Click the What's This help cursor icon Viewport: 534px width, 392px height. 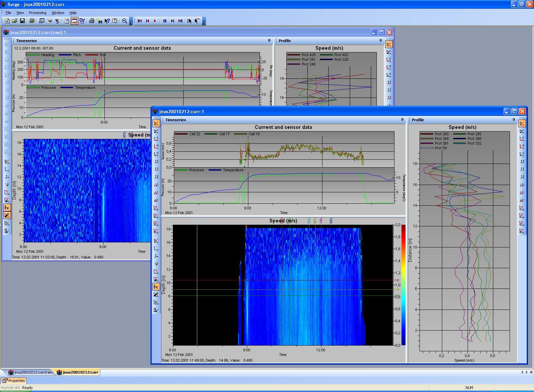(107, 21)
